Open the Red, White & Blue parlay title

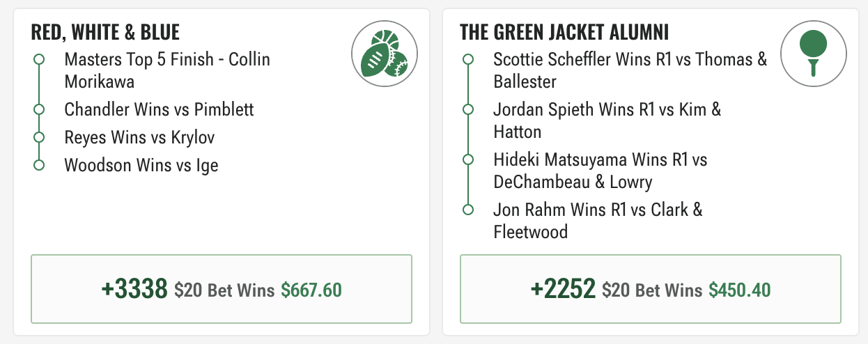tap(105, 32)
